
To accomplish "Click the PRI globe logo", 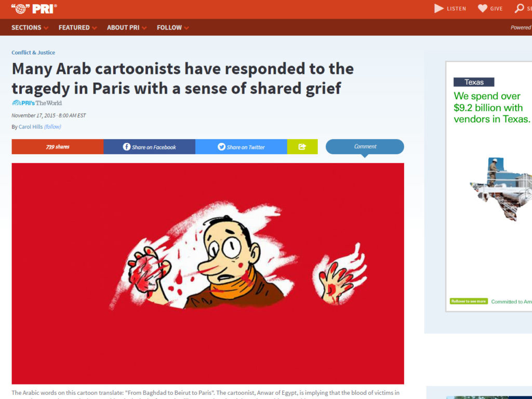I will 34,8.
